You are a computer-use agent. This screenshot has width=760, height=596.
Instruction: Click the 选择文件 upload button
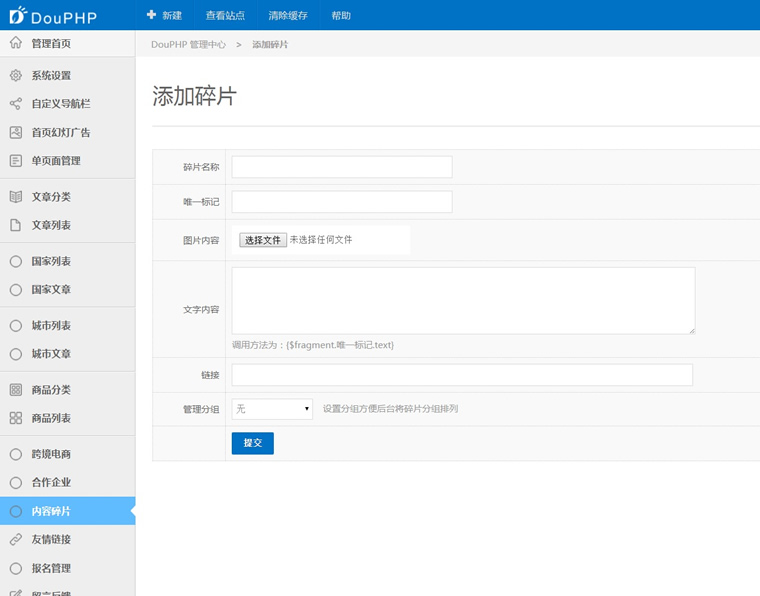(x=263, y=240)
